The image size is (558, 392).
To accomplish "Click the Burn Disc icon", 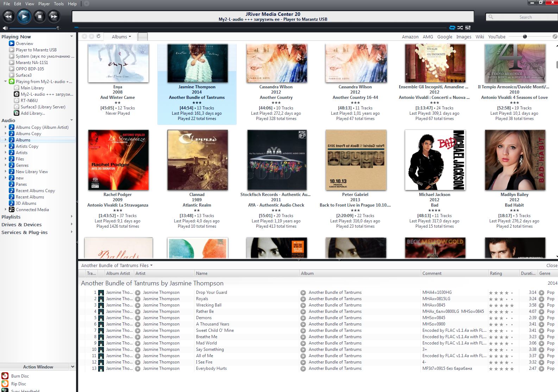I will tap(5, 376).
